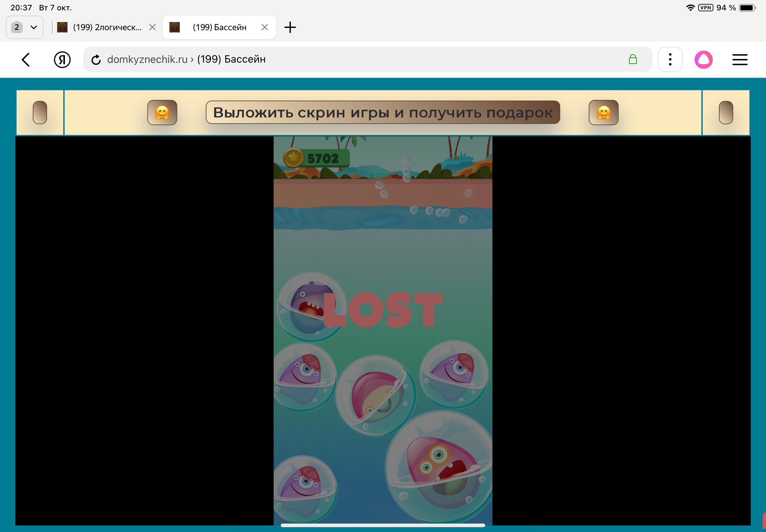Tap the browser back arrow
This screenshot has height=532, width=766.
point(26,60)
